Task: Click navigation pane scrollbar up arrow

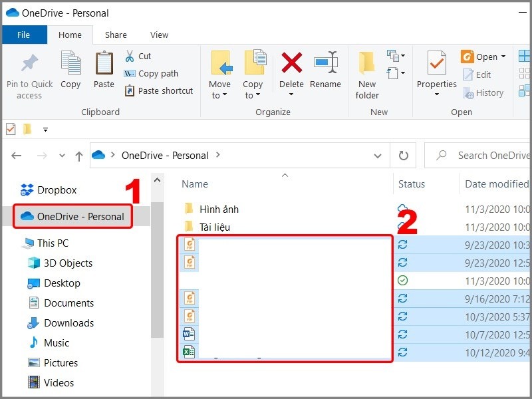Action: tap(157, 180)
